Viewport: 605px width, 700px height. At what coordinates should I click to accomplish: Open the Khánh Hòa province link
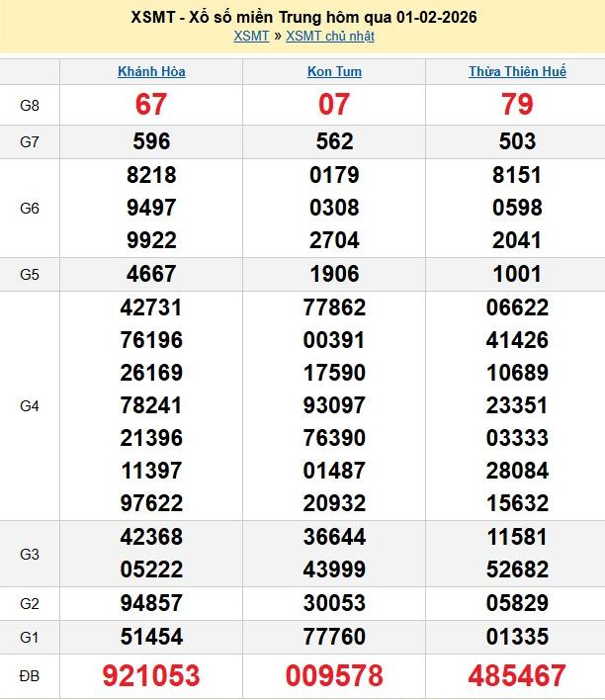151,71
